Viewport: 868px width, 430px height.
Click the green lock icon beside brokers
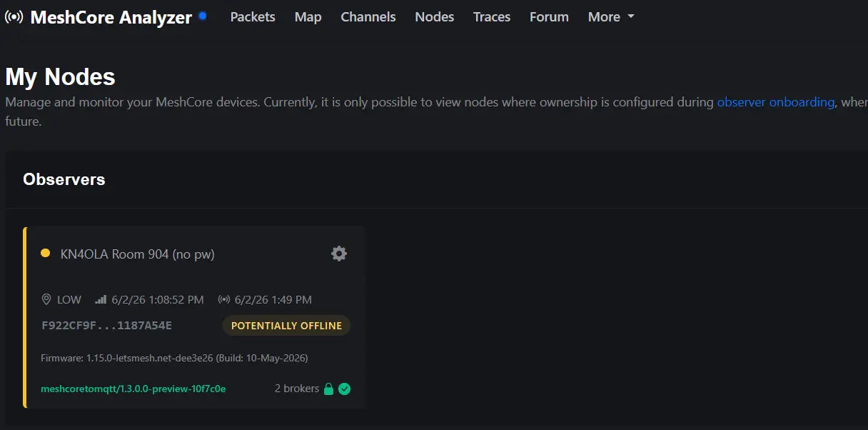click(328, 389)
